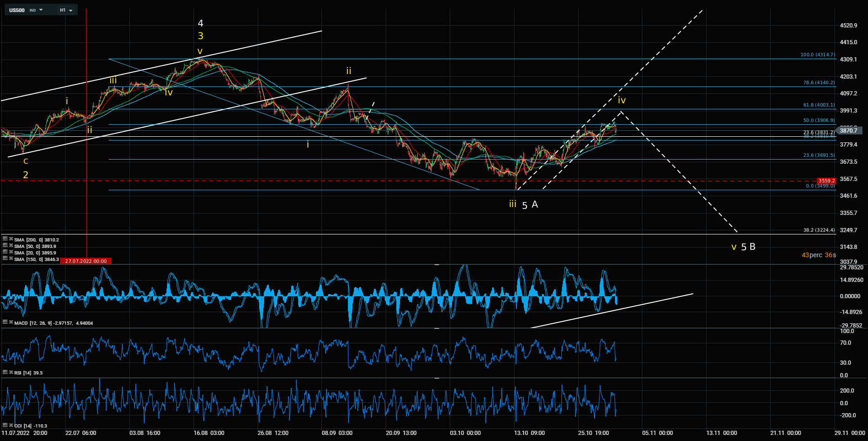Screen dimensions: 868x441
Task: Click the 25.10 19:00 time axis label
Action: [594, 433]
